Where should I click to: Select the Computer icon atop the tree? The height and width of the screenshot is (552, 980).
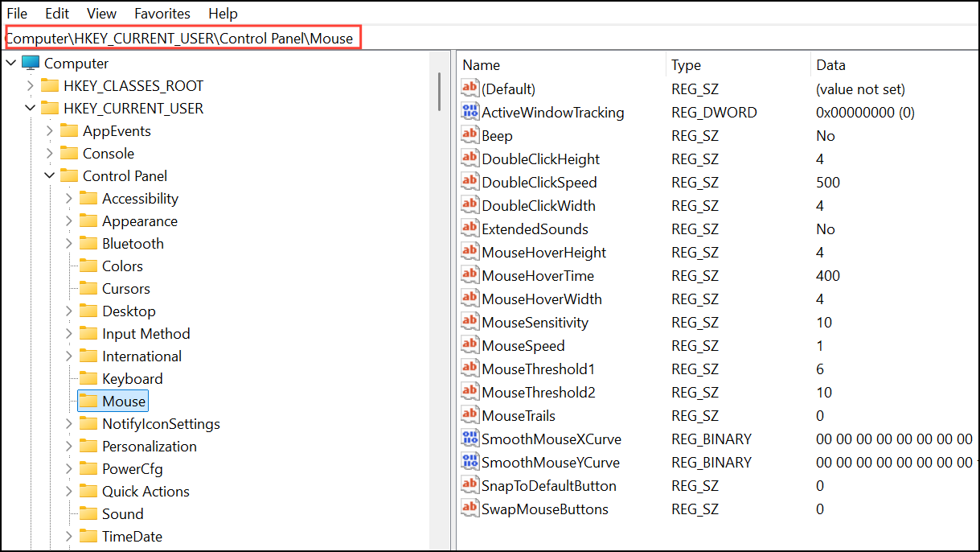30,63
